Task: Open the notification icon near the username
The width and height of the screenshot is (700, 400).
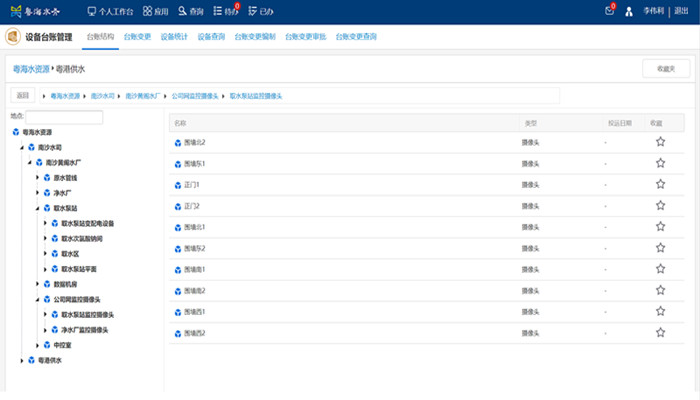Action: 609,11
